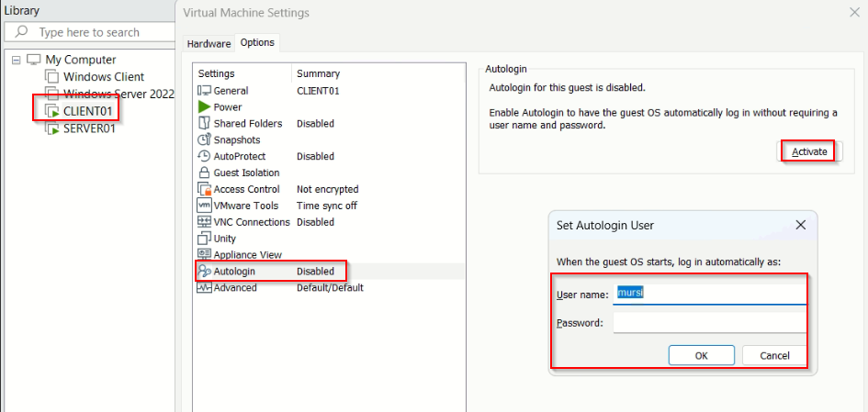Image resolution: width=868 pixels, height=412 pixels.
Task: Open the Unity setting
Action: click(x=330, y=239)
